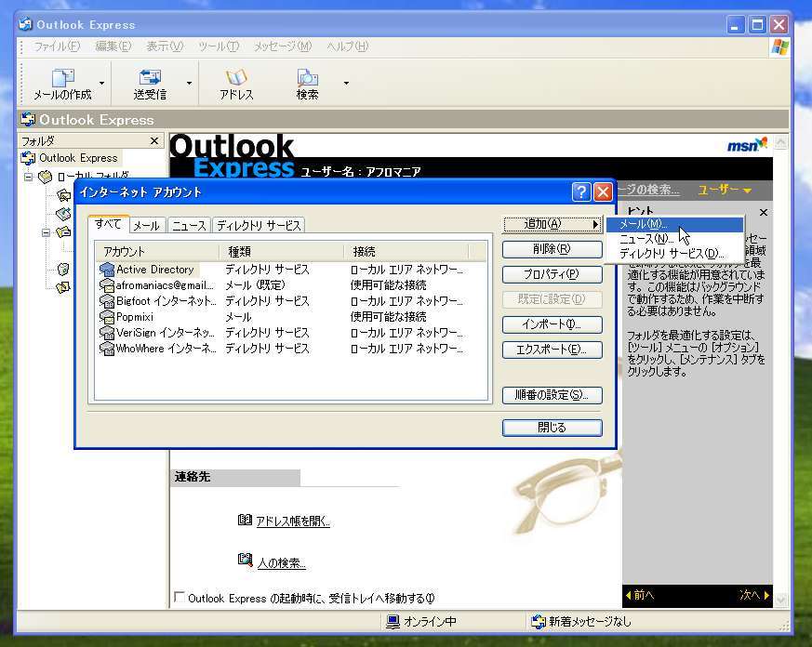812x647 pixels.
Task: Click the Bigfoot account icon in the list
Action: pyautogui.click(x=107, y=301)
